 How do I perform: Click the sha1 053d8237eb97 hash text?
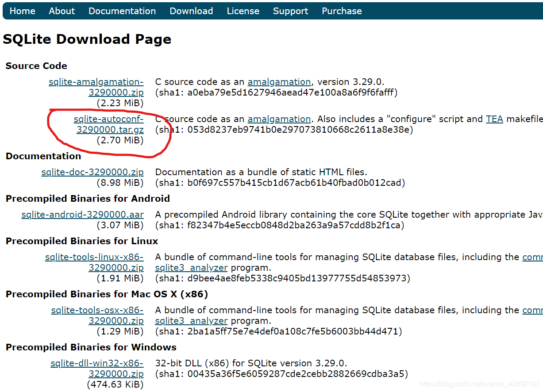[284, 130]
